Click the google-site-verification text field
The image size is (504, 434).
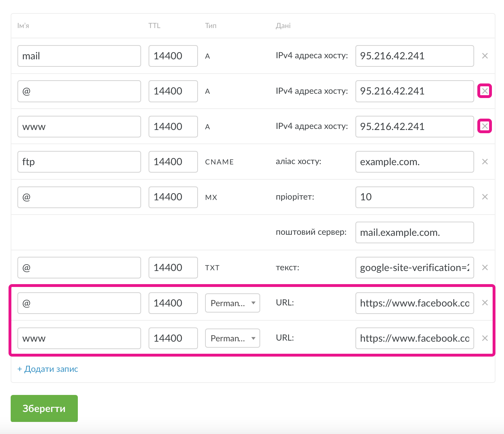pos(414,267)
